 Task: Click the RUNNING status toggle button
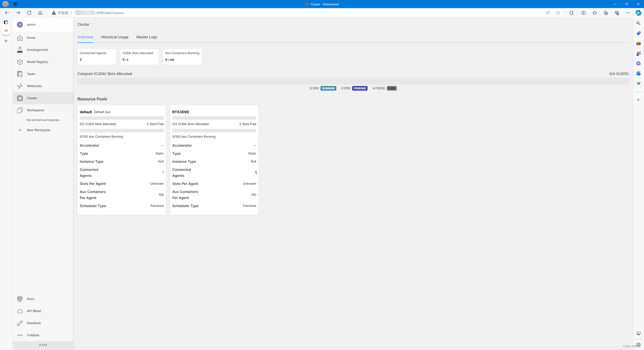click(328, 88)
